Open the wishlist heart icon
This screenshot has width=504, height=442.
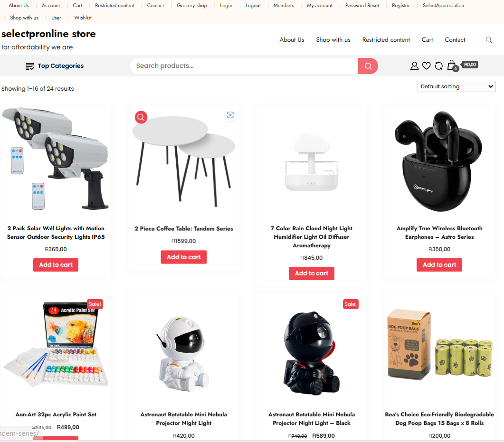point(426,66)
